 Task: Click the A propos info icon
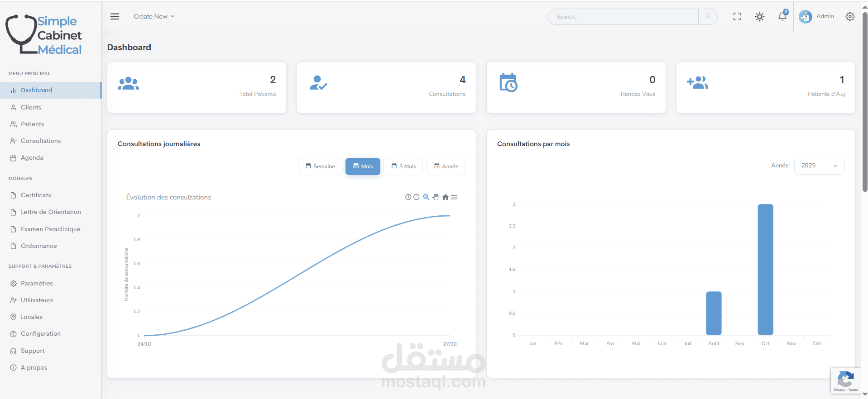(x=13, y=368)
